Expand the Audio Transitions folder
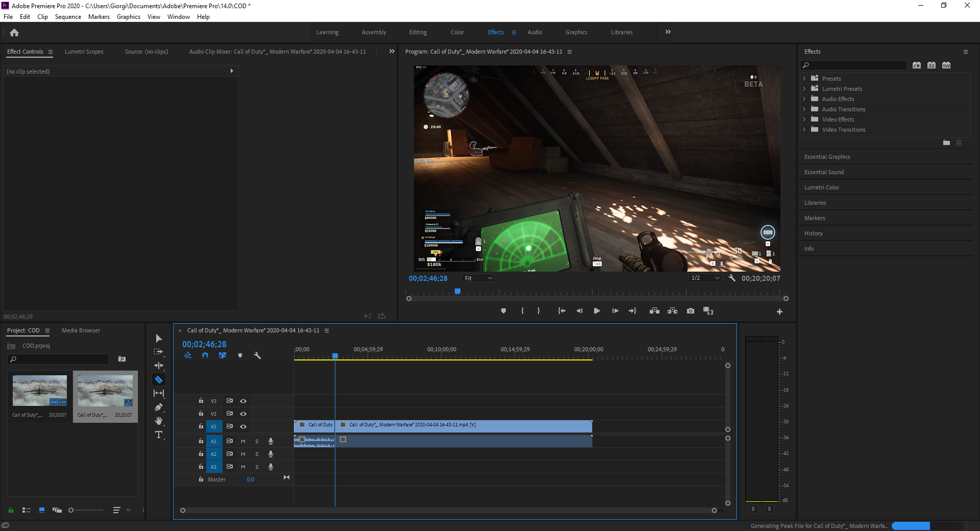Image resolution: width=980 pixels, height=531 pixels. [804, 109]
